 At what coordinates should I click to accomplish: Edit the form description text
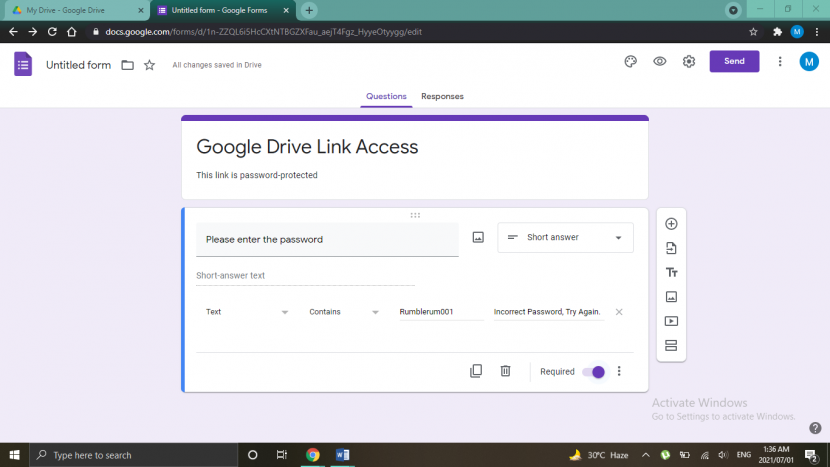[x=257, y=175]
